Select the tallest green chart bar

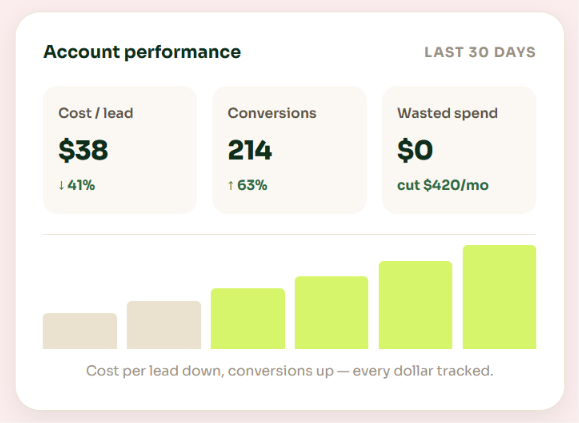click(499, 297)
